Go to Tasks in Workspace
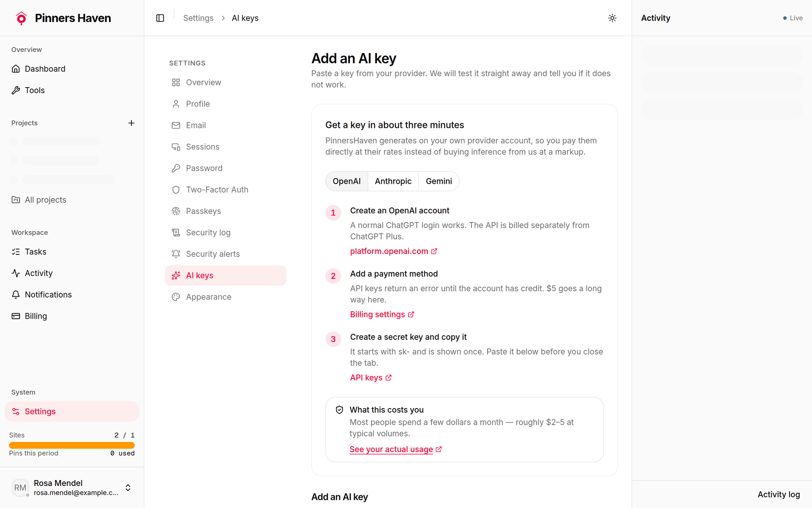This screenshot has height=508, width=812. point(72,252)
